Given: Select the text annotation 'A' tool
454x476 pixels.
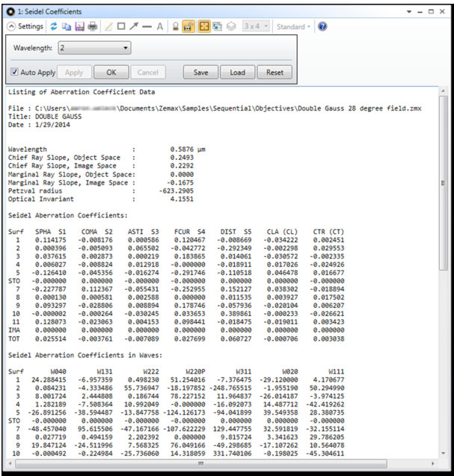Looking at the screenshot, I should click(160, 27).
